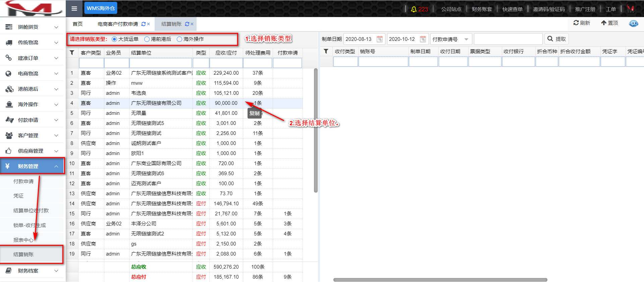Click the filter funnel icon in right table
644x282 pixels.
tap(326, 51)
